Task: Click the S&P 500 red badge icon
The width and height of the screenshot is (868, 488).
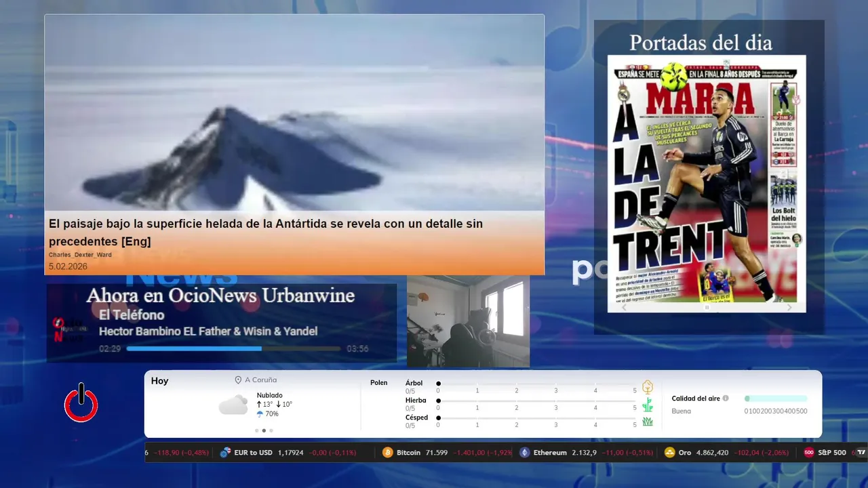Action: pyautogui.click(x=809, y=453)
